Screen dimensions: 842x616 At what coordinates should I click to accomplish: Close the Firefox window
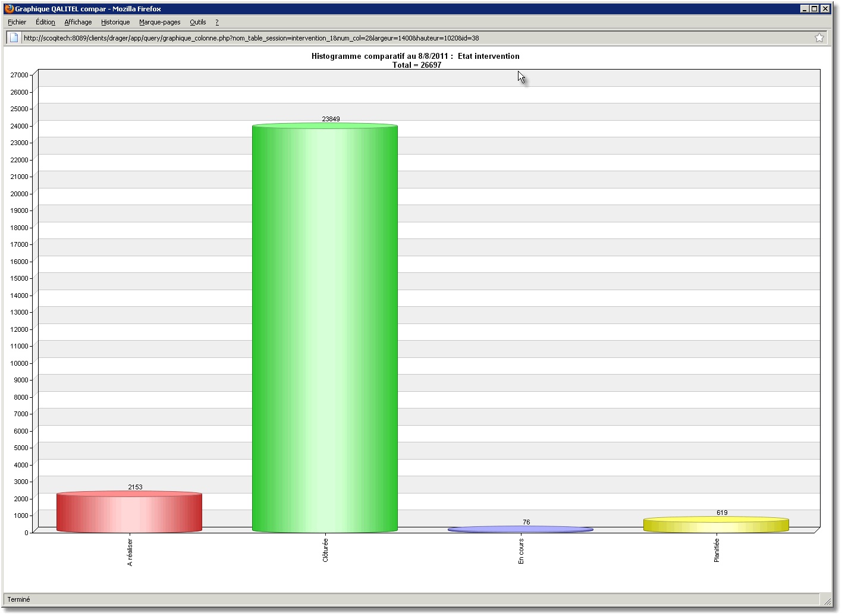coord(825,9)
